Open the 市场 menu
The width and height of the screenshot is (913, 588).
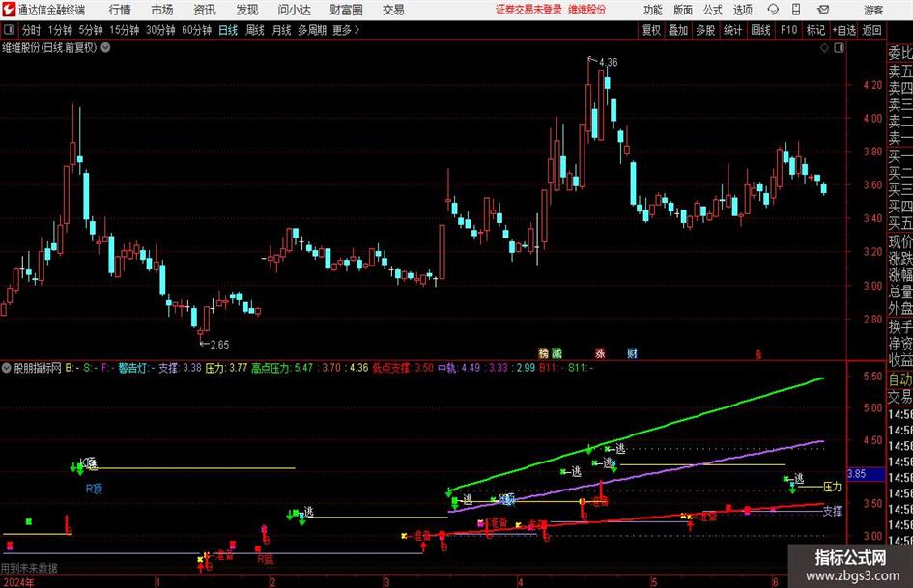pos(162,10)
